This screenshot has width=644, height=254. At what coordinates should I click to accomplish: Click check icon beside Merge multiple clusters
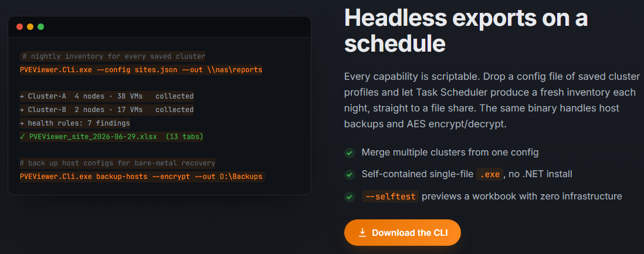point(349,153)
